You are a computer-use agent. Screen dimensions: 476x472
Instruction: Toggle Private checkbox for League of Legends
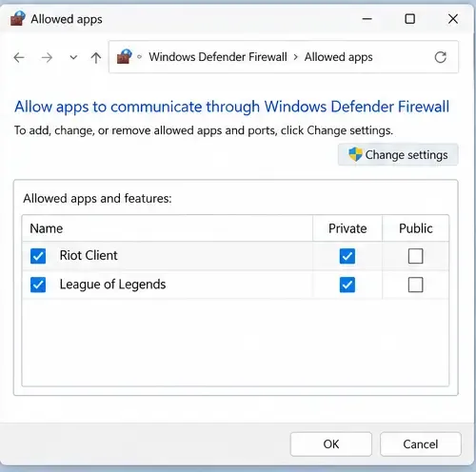347,285
